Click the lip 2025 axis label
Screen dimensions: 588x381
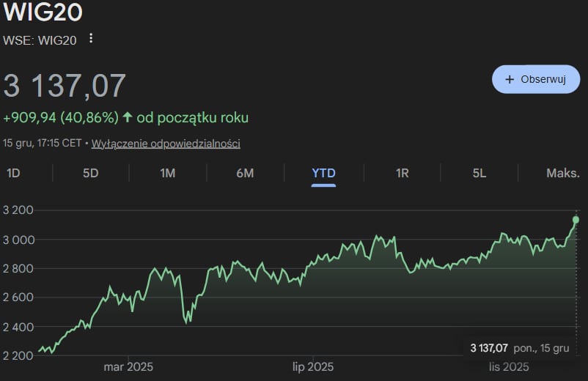313,366
